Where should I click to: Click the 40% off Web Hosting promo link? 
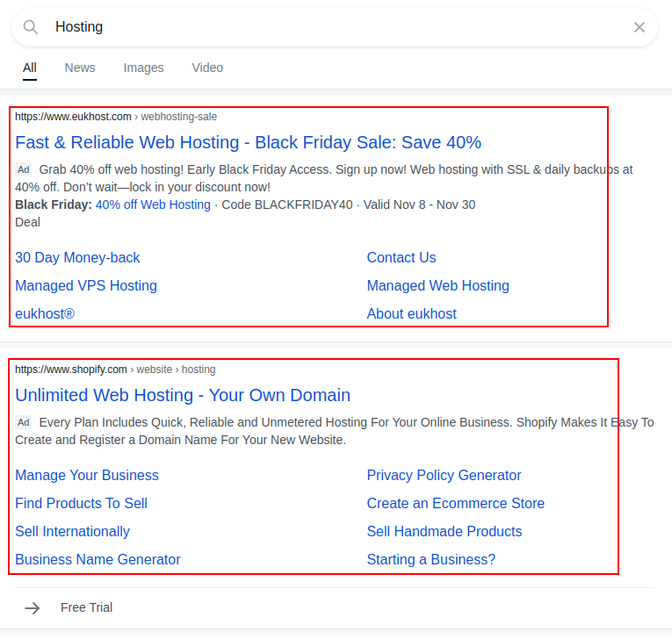click(153, 205)
